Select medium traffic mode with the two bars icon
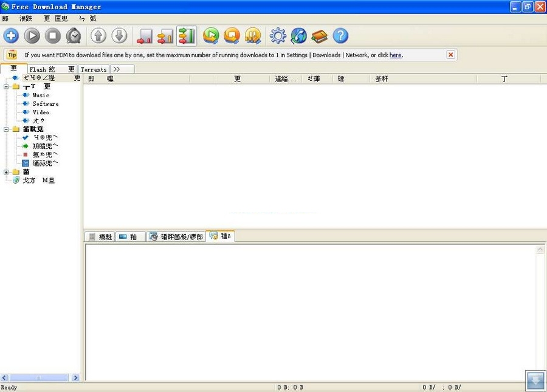 point(165,36)
